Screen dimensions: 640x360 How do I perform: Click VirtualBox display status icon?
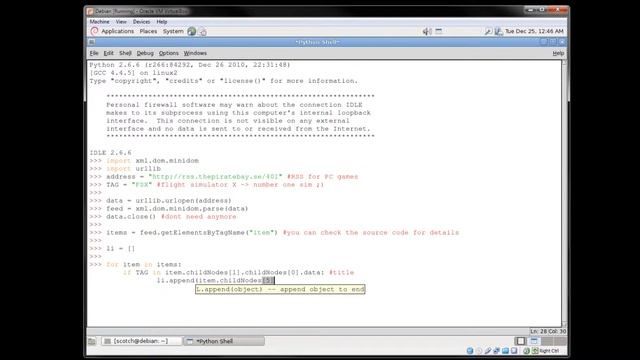(x=514, y=351)
